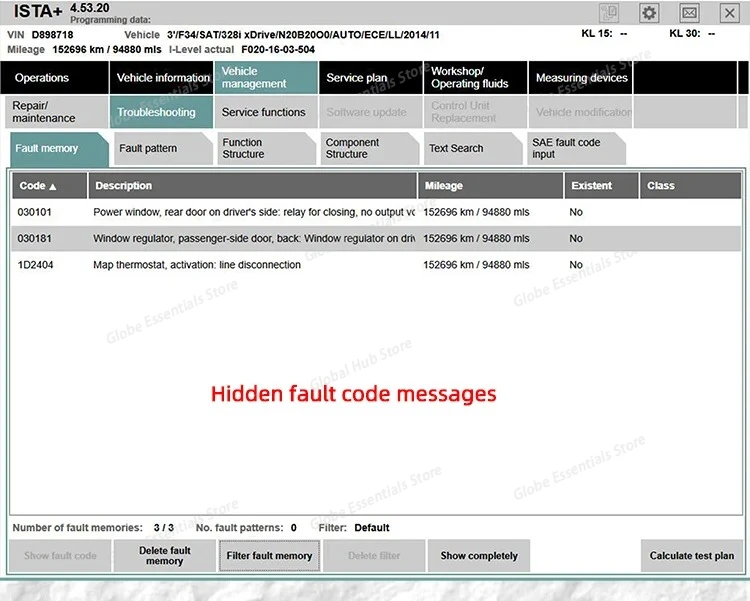Click Delete fault memory button
The height and width of the screenshot is (601, 750).
(165, 556)
